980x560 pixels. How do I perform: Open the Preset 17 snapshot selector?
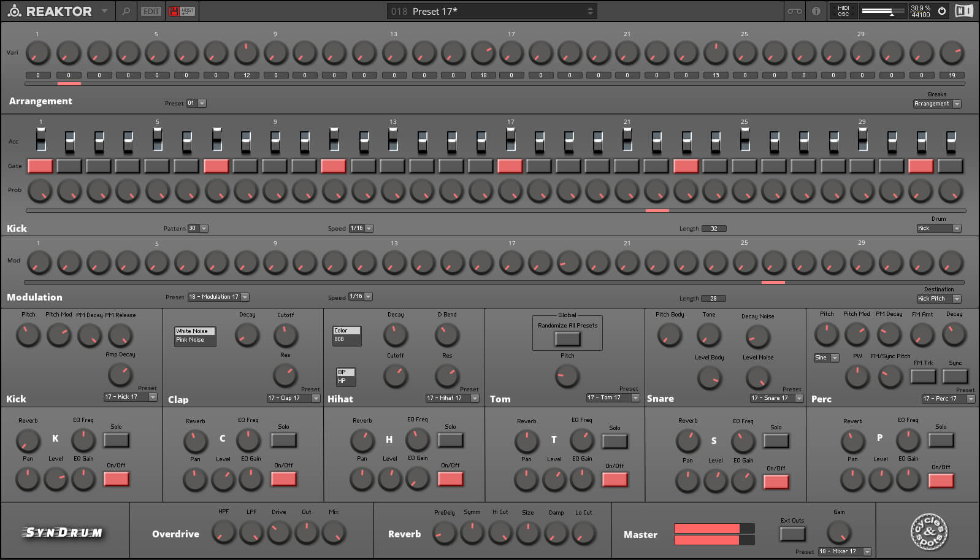click(x=492, y=11)
